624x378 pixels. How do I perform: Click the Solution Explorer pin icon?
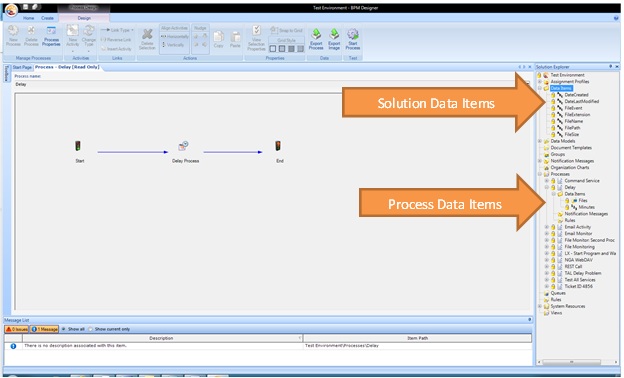(610, 66)
